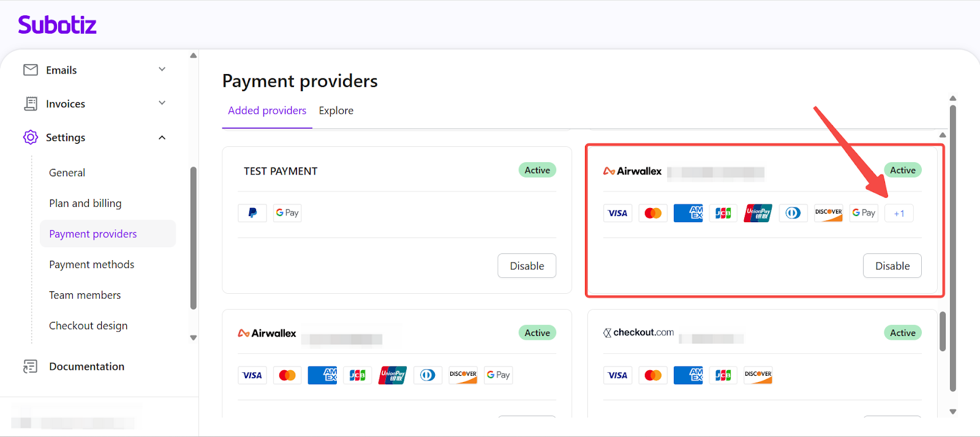Click UnionPay icon in highlighted Airwallex card

758,213
